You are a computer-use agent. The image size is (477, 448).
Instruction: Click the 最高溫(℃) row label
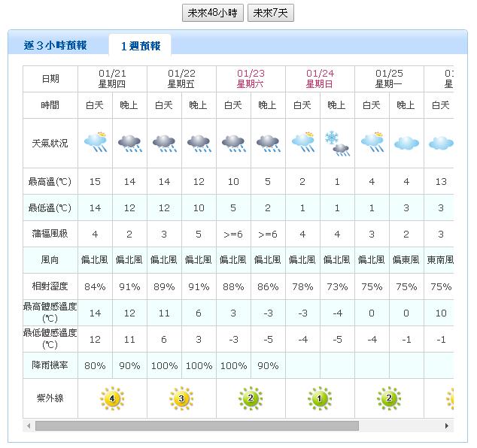50,182
